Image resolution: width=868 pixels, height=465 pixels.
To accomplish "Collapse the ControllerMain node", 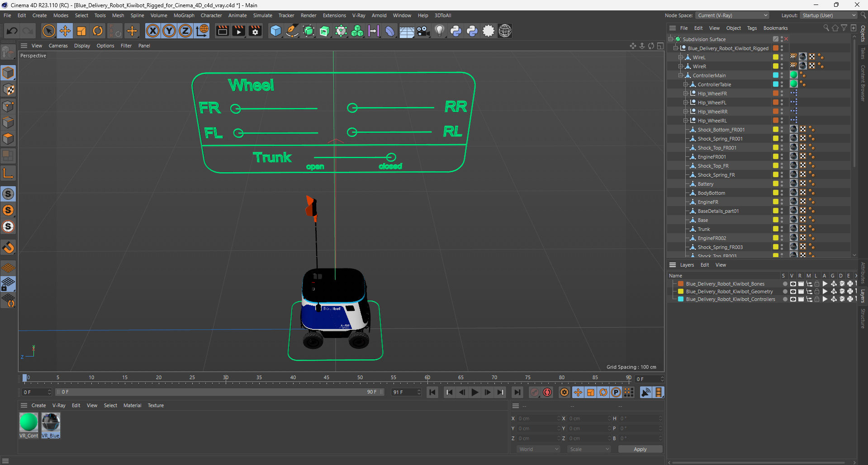I will [x=680, y=75].
